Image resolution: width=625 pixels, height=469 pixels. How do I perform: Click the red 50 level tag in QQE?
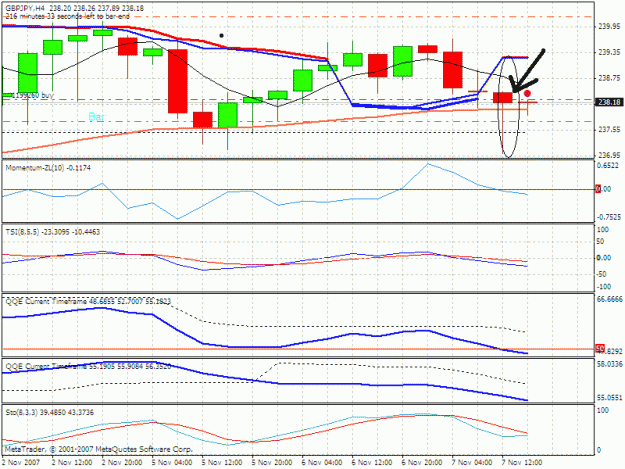pos(600,349)
